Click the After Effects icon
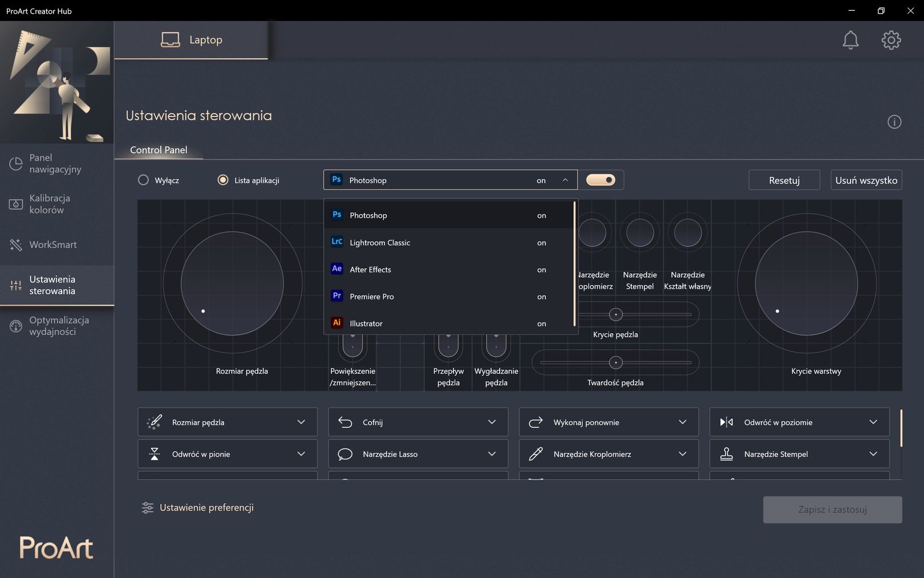This screenshot has width=924, height=578. click(x=337, y=269)
